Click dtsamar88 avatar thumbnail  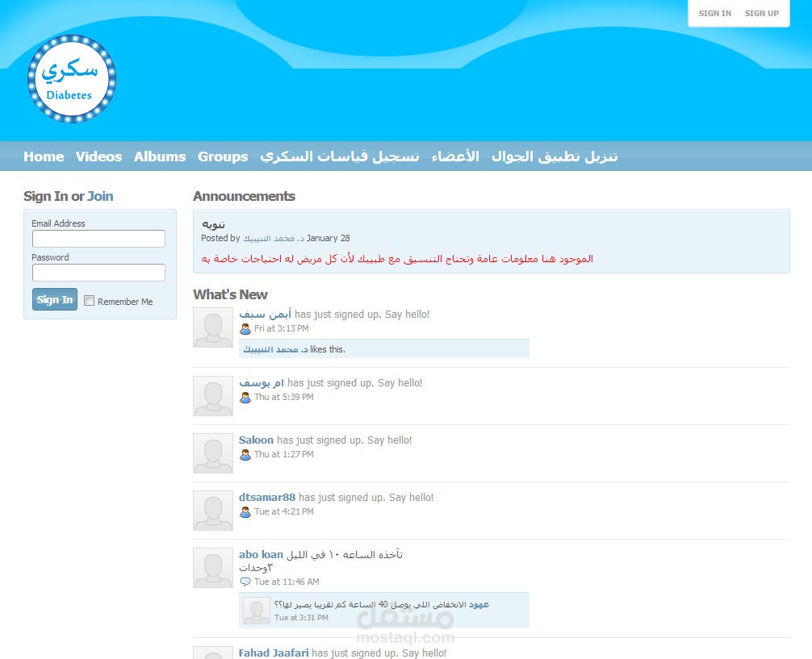[x=213, y=511]
